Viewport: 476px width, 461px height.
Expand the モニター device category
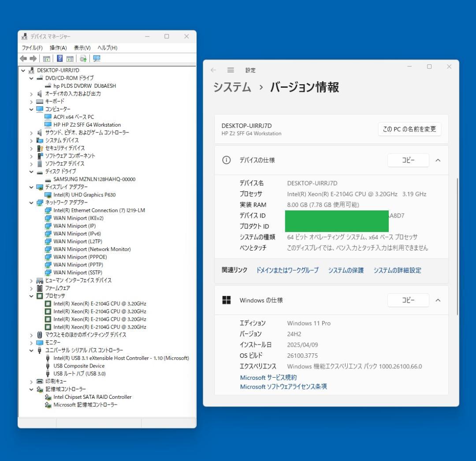pos(30,342)
